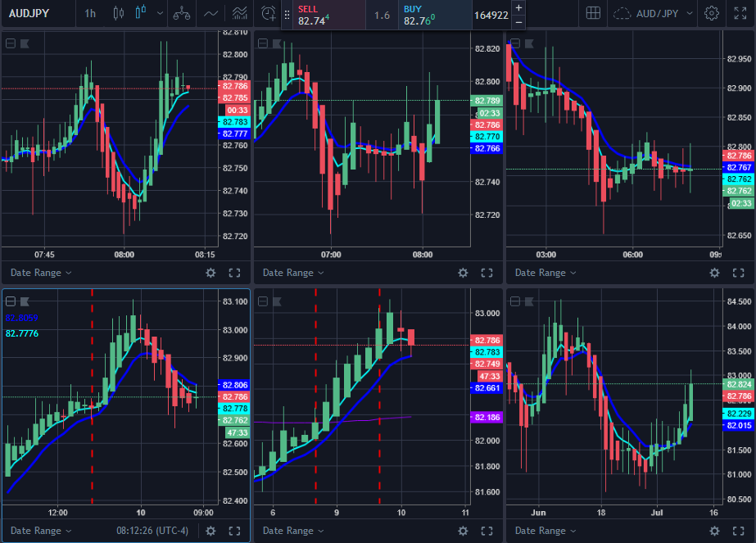Open Date Range menu under bottom-right chart
The image size is (756, 543).
pyautogui.click(x=545, y=531)
